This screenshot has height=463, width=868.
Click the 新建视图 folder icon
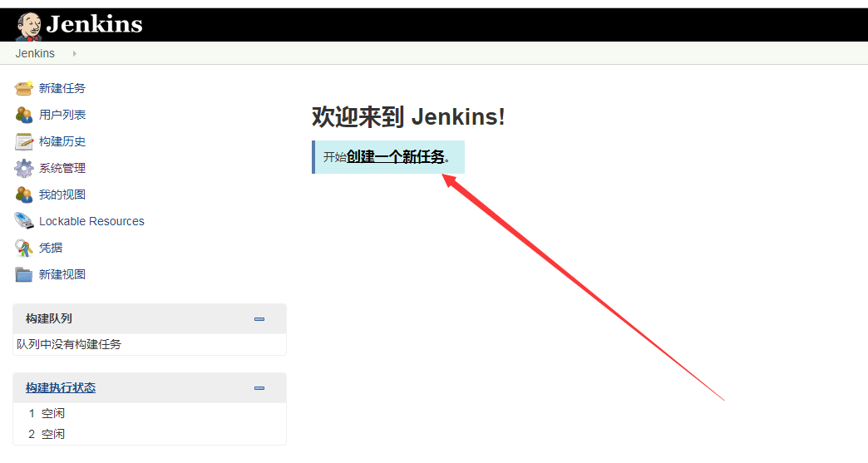tap(24, 274)
